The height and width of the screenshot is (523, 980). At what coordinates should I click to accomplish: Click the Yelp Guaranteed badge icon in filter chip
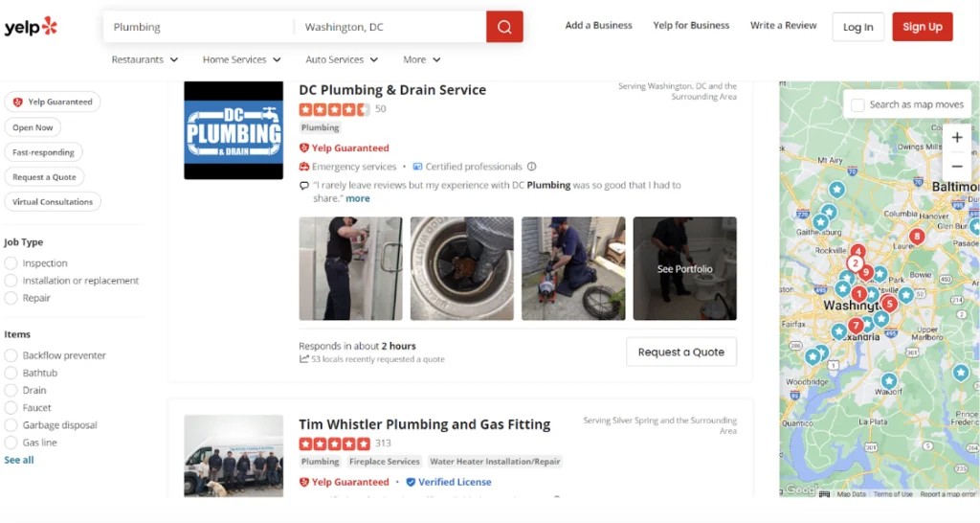(x=18, y=102)
